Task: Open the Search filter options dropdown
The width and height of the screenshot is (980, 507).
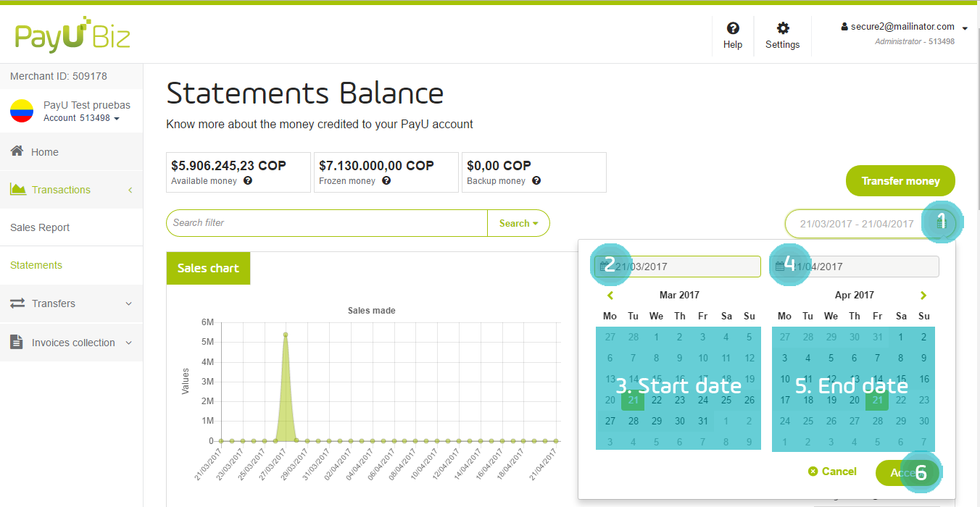Action: pyautogui.click(x=518, y=224)
